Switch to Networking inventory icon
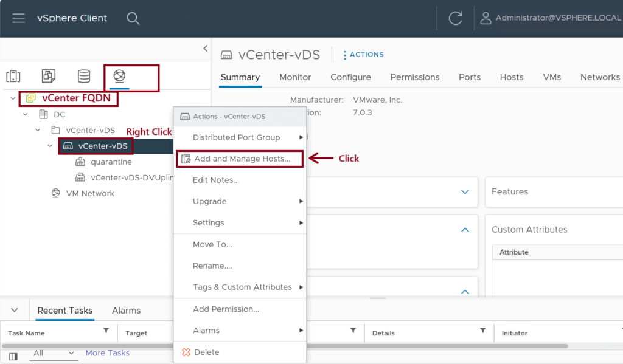Screen dimensions: 623x364 pyautogui.click(x=119, y=75)
